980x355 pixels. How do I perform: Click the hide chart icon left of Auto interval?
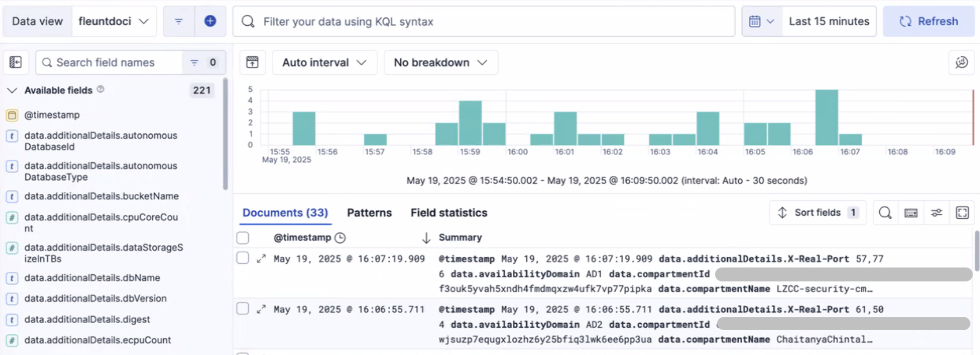tap(252, 62)
